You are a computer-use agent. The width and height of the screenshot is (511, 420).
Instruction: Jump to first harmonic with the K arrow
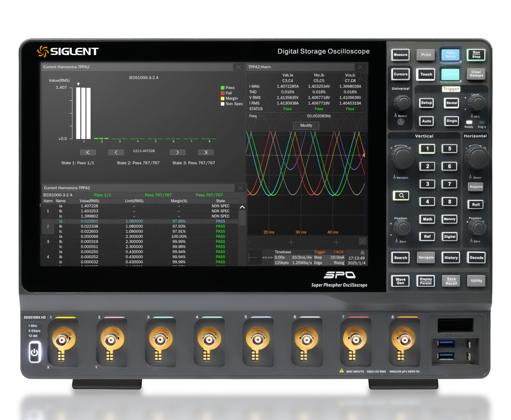88,152
